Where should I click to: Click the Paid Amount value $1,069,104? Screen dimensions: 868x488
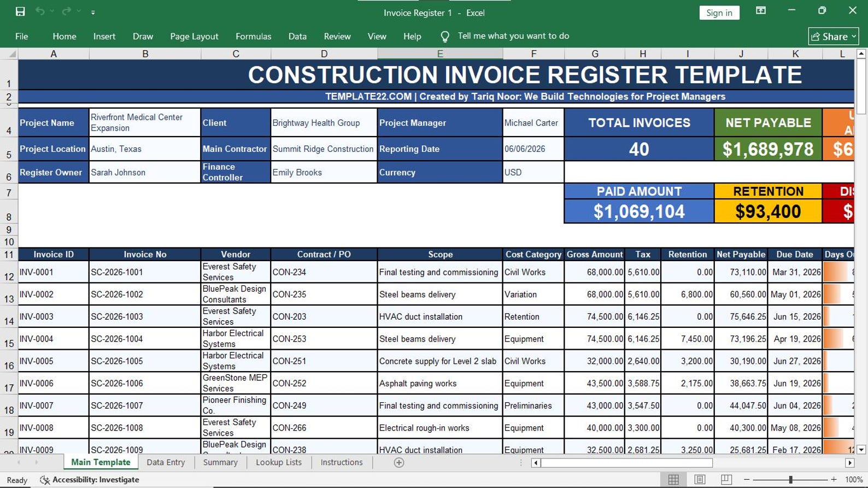[x=639, y=211]
